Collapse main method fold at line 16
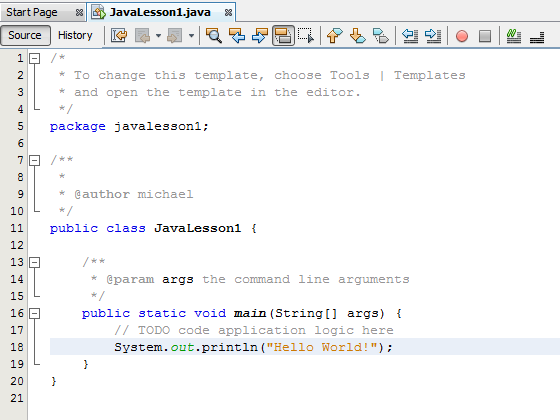The height and width of the screenshot is (420, 560). click(x=34, y=314)
